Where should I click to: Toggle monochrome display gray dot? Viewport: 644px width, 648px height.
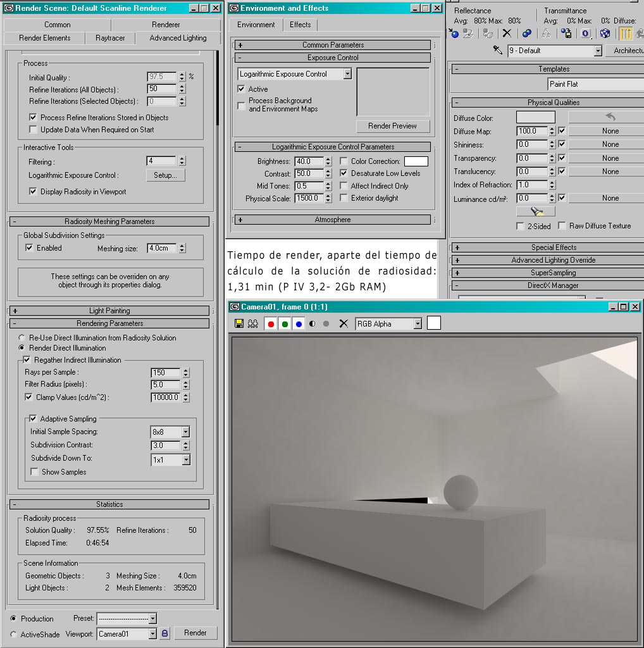[x=326, y=324]
